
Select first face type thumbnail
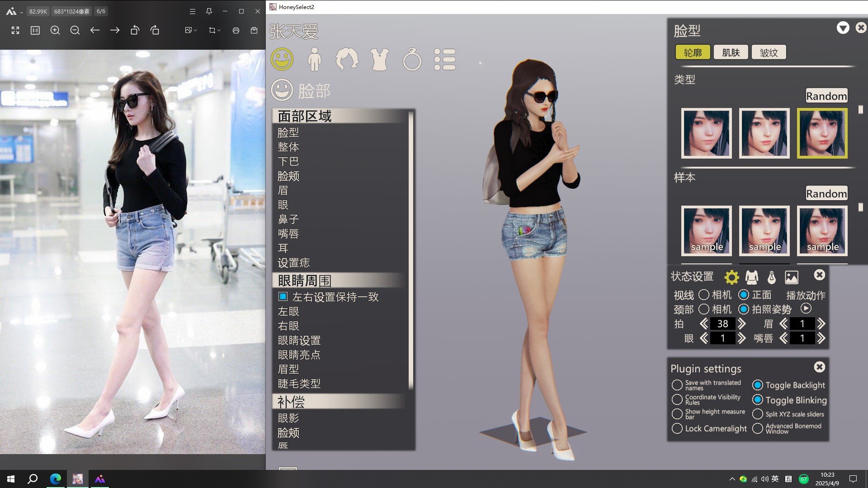[706, 133]
